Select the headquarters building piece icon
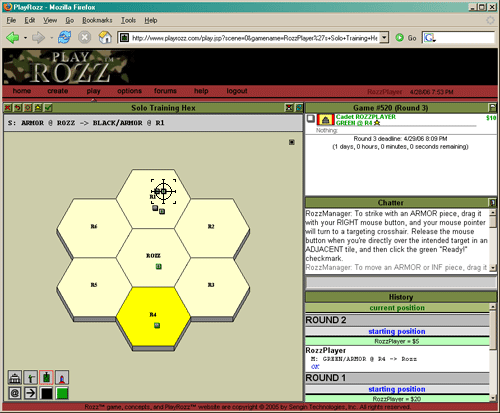The image size is (500, 413). pos(15,378)
